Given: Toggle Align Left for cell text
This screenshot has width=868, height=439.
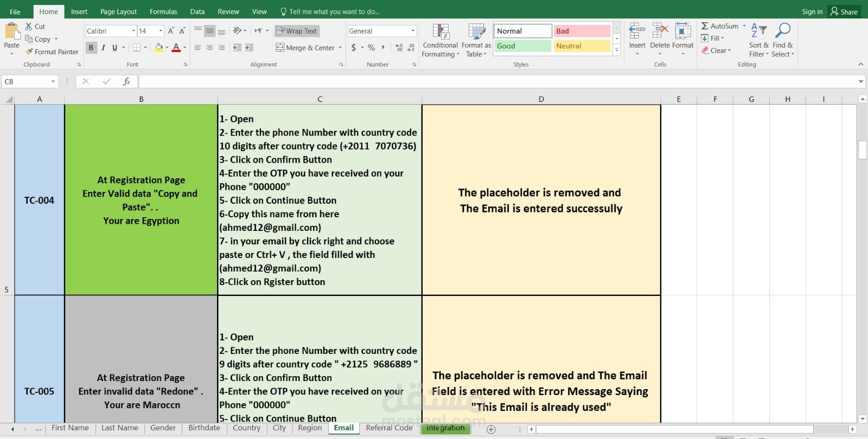Looking at the screenshot, I should coord(198,48).
